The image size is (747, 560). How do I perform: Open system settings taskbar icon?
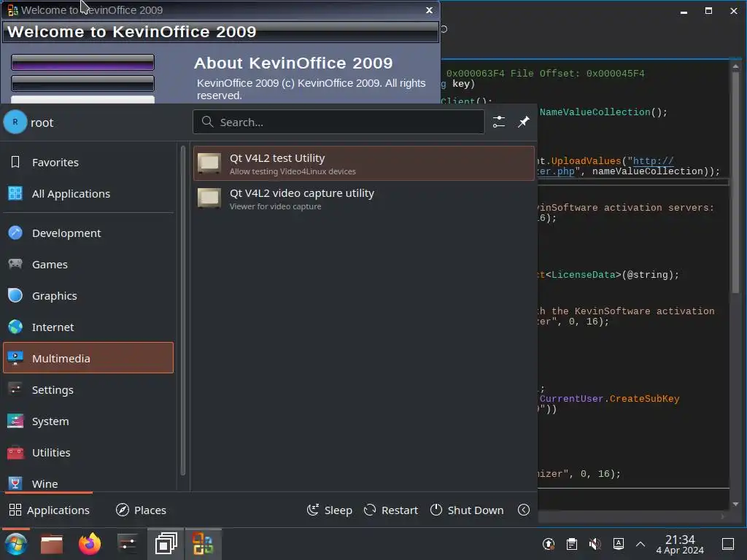(127, 544)
